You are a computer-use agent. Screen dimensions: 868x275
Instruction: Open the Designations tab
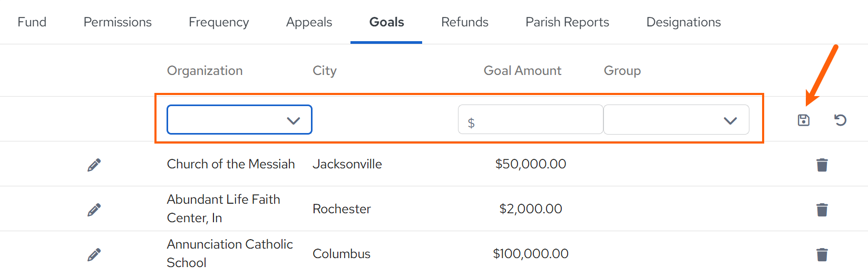tap(684, 22)
